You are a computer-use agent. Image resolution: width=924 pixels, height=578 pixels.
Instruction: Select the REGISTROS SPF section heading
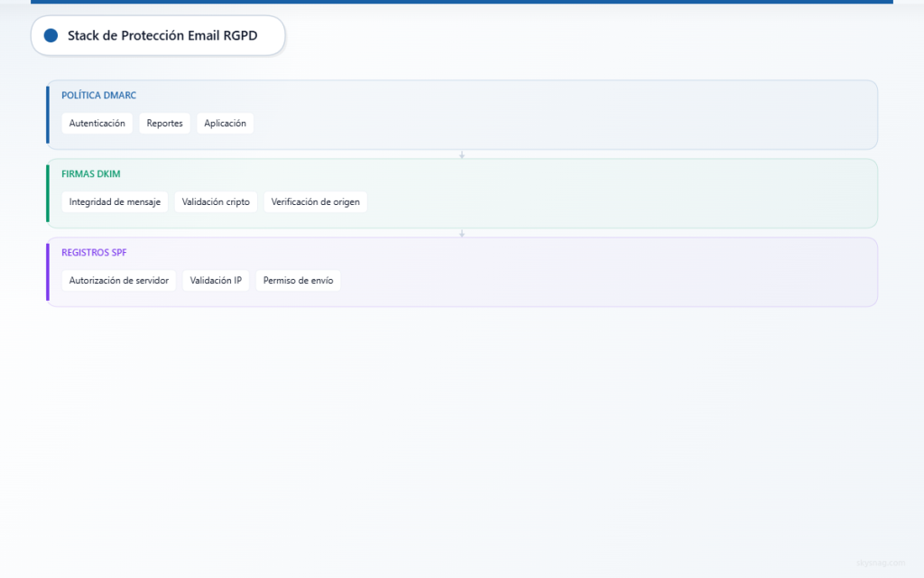tap(94, 252)
